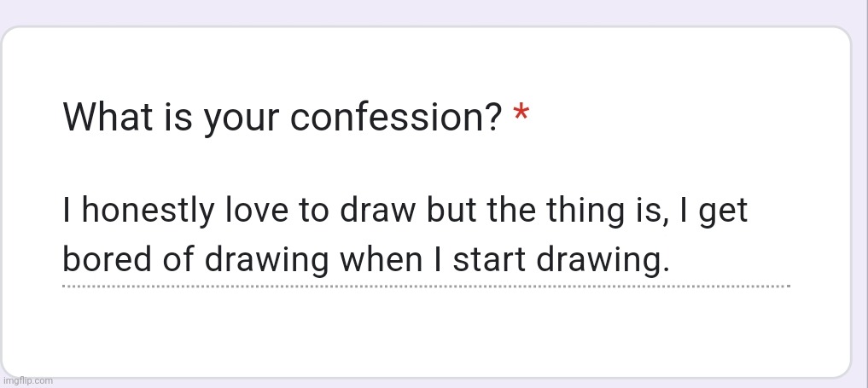Screen dimensions: 868x388
Task: Open the imgflip.com watermark link
Action: (27, 380)
